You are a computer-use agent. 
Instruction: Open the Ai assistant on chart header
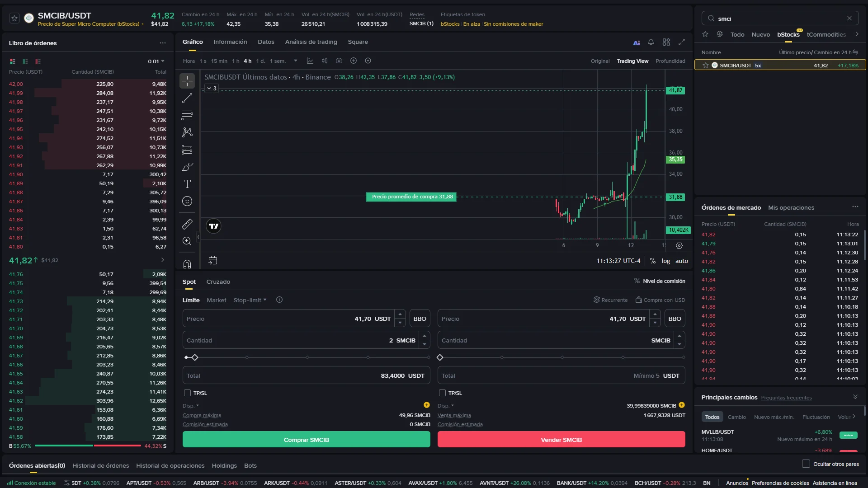point(637,42)
